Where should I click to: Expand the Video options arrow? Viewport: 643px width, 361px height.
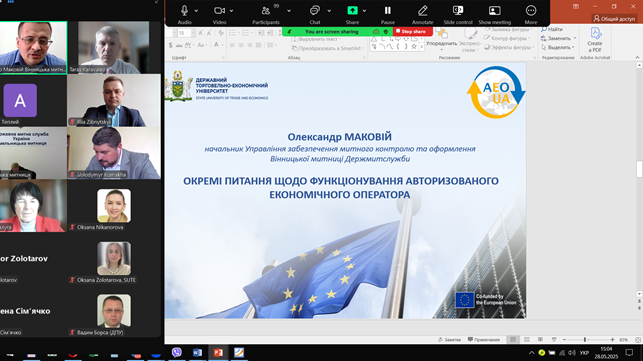232,11
